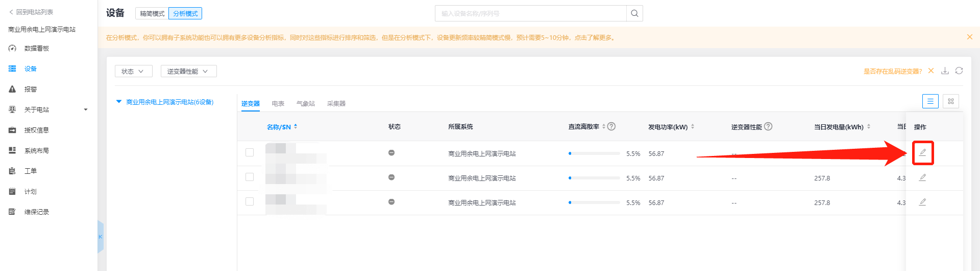
Task: Dismiss the orange notice banner
Action: [x=969, y=37]
